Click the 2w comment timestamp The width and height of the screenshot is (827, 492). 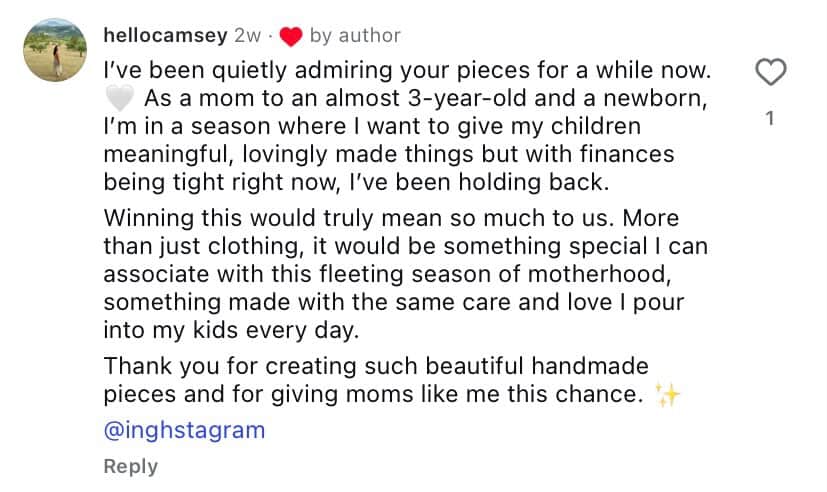(247, 36)
